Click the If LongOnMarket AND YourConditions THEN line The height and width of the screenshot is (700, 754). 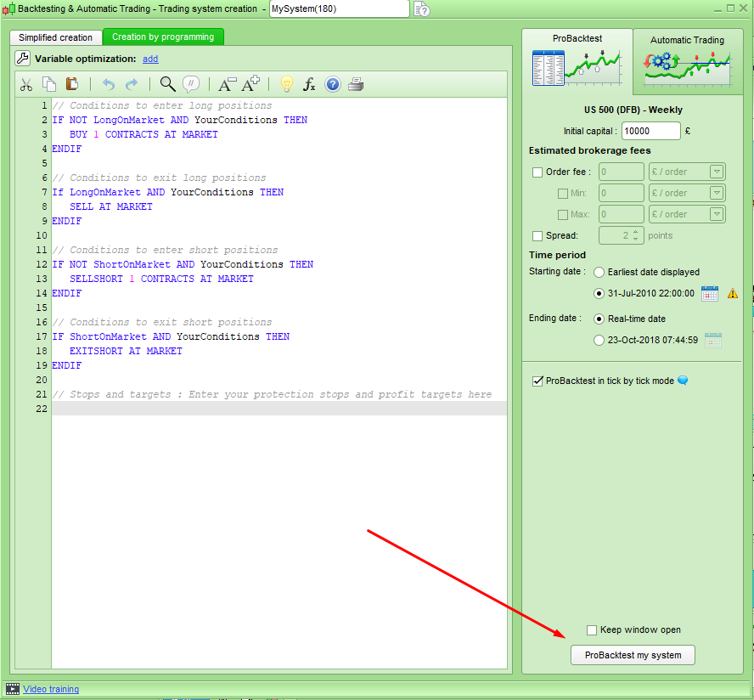pyautogui.click(x=168, y=192)
